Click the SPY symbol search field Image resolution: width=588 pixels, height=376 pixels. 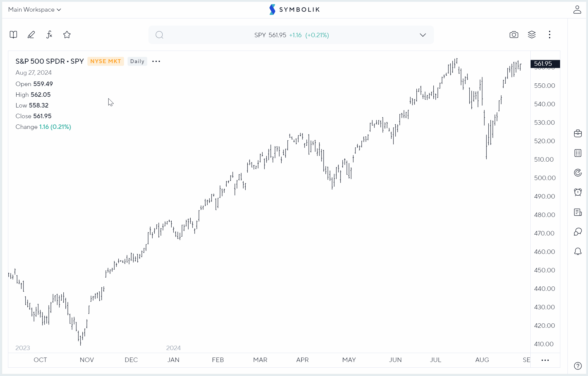point(291,35)
